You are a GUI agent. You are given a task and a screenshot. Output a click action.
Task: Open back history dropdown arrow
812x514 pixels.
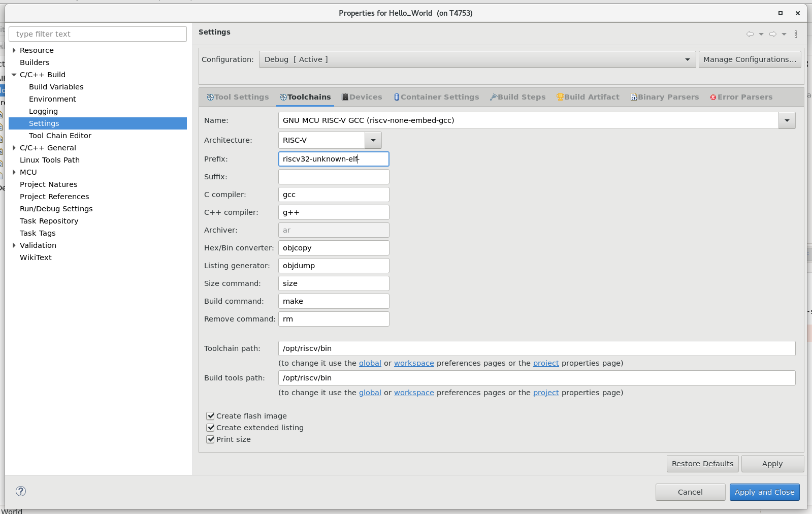[761, 34]
